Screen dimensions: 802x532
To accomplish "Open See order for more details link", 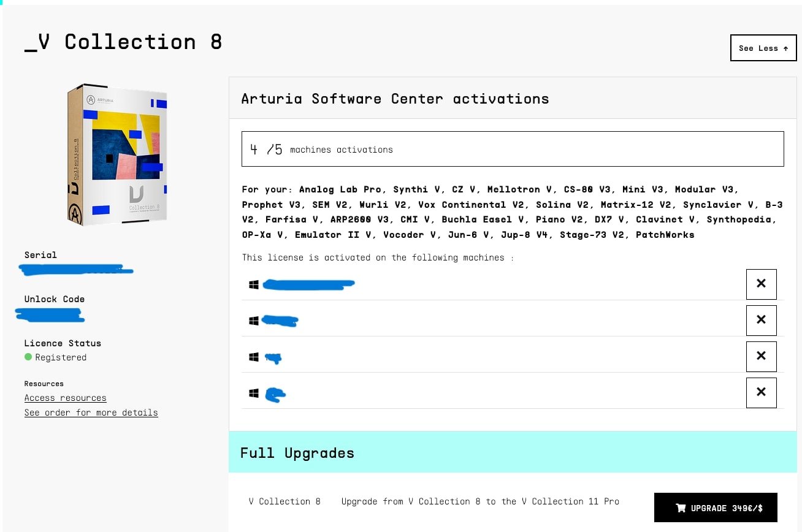I will (91, 412).
